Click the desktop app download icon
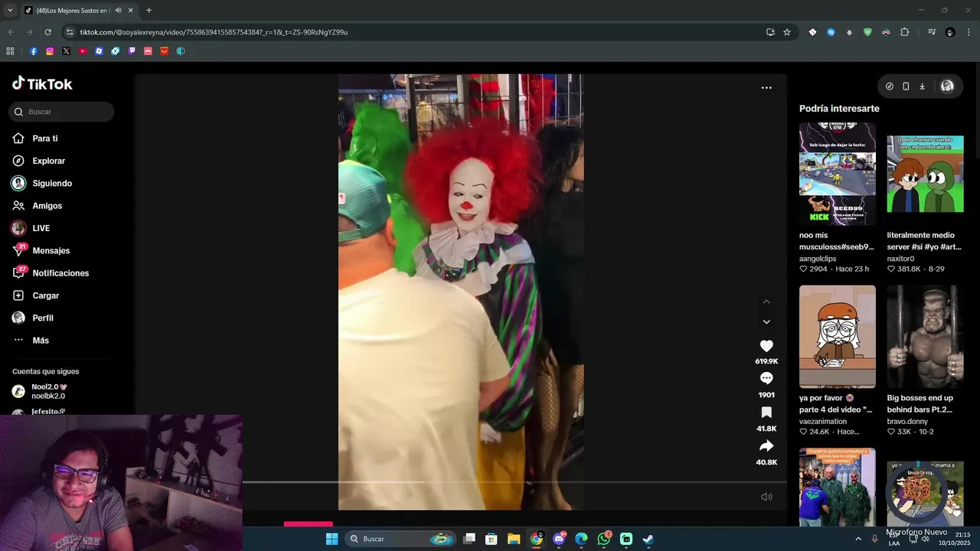This screenshot has width=980, height=551. [x=923, y=86]
